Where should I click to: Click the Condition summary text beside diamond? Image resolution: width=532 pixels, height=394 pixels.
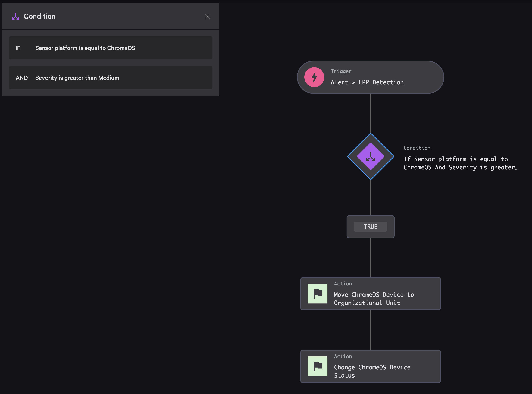(x=461, y=163)
